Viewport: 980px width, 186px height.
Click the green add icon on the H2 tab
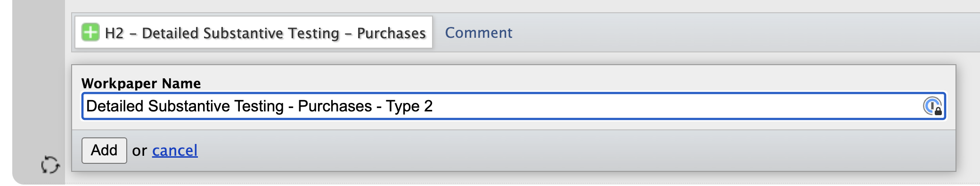90,33
